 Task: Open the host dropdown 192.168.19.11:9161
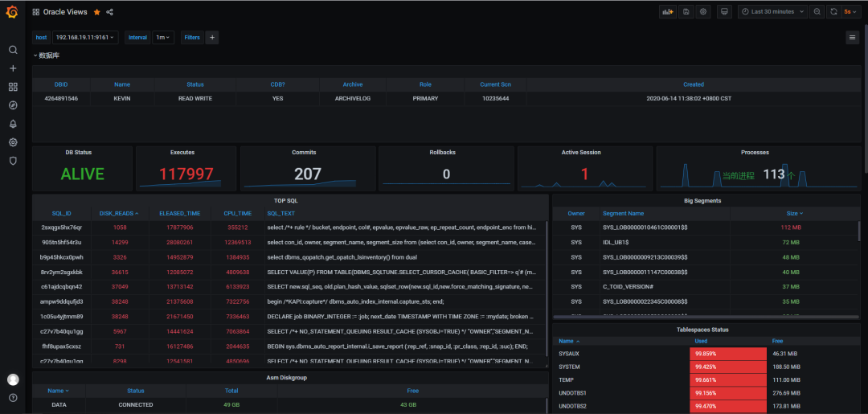point(85,37)
